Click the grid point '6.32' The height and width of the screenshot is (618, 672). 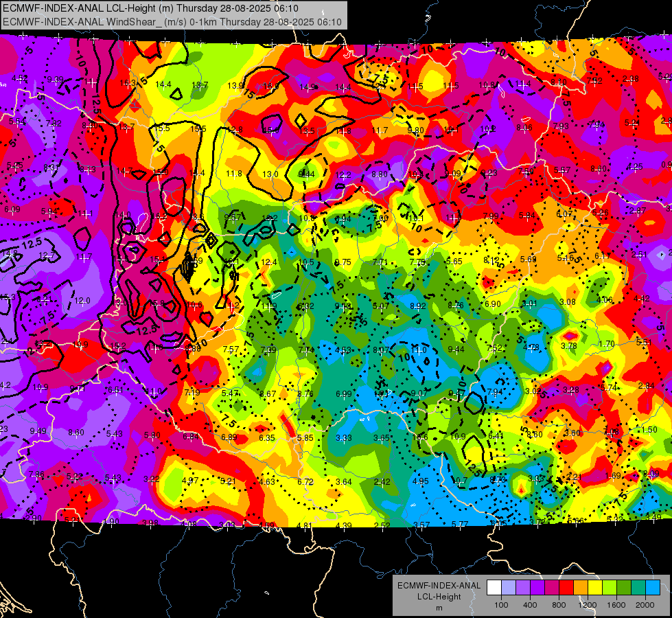tap(305, 306)
